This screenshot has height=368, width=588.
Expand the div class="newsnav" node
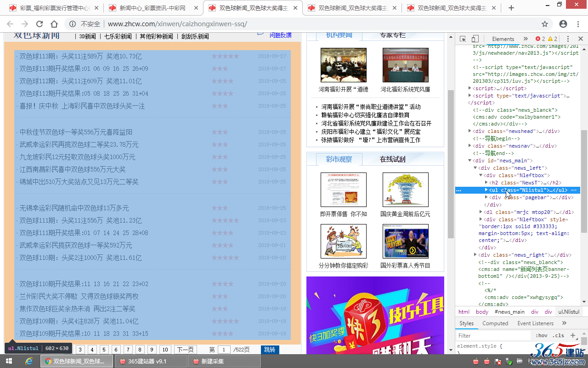(x=470, y=146)
